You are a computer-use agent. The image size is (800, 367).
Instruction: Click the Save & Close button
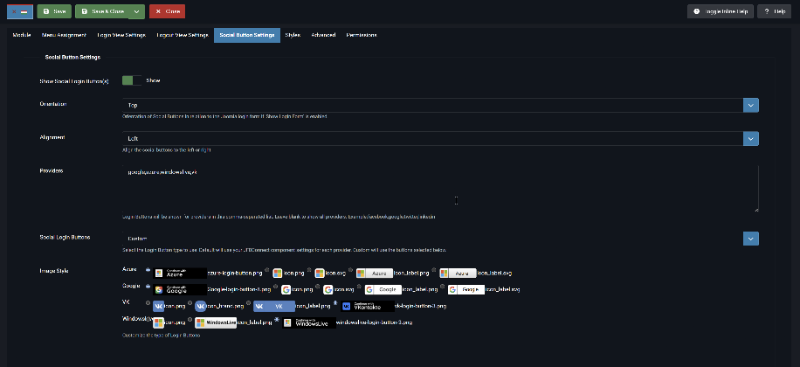point(102,11)
